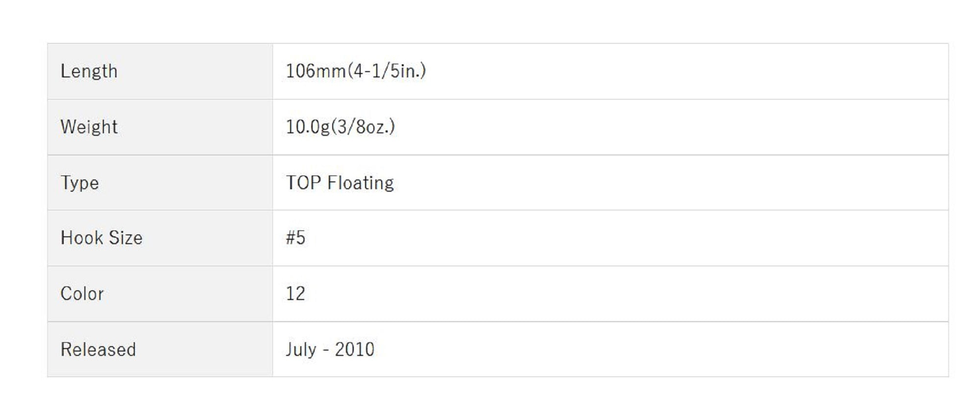Click the (4-1/5in.) inch length
Image resolution: width=980 pixels, height=403 pixels.
(x=387, y=71)
